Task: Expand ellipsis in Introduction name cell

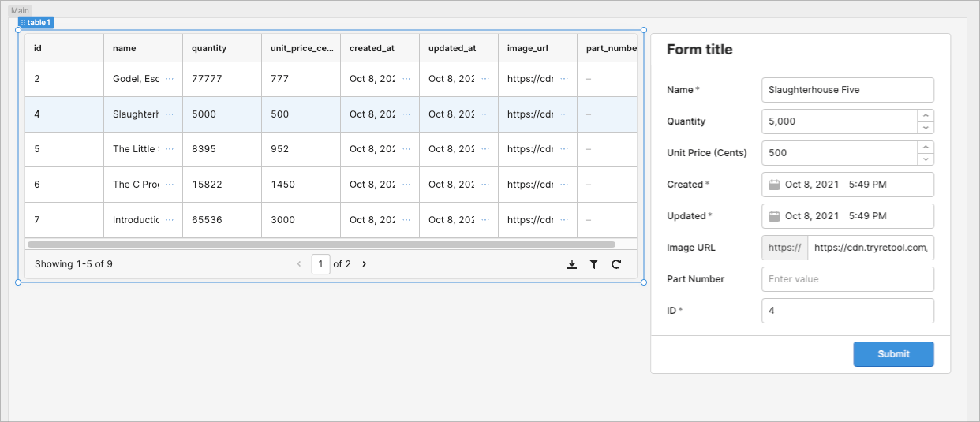Action: [x=170, y=220]
